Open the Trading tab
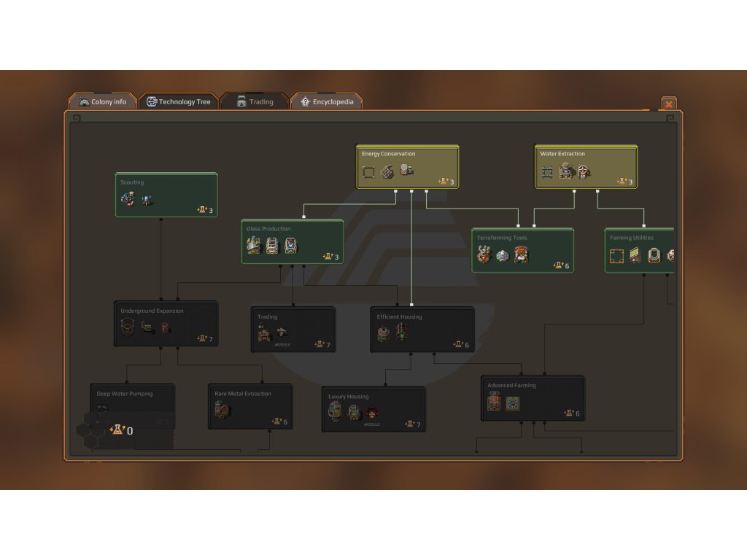This screenshot has width=747, height=560. [x=255, y=102]
